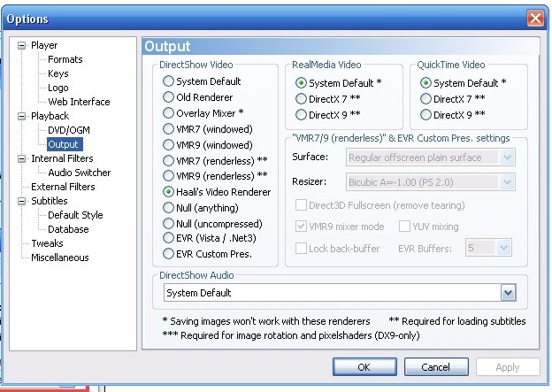Open the DirectShow Audio dropdown
The image size is (552, 392).
click(x=508, y=293)
